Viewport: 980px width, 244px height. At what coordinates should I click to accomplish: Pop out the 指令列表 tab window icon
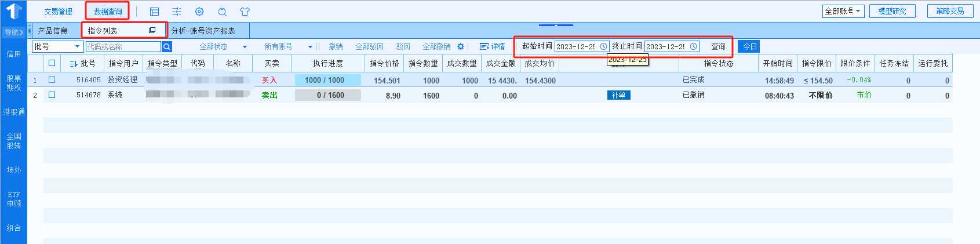click(x=152, y=30)
